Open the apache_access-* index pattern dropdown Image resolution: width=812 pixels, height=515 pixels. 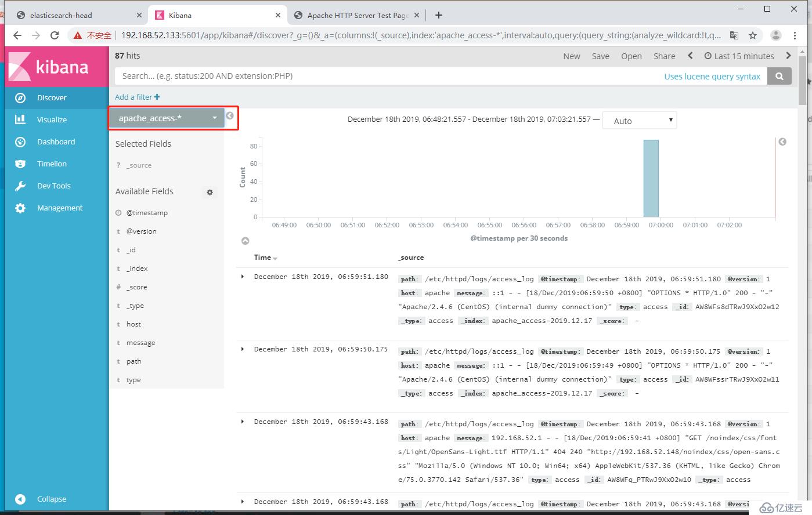[x=167, y=118]
